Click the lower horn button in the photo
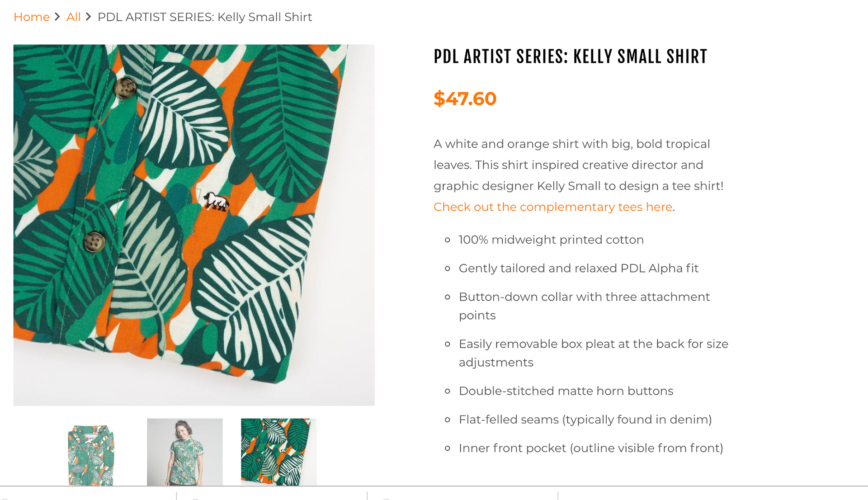The image size is (868, 500). pyautogui.click(x=94, y=241)
